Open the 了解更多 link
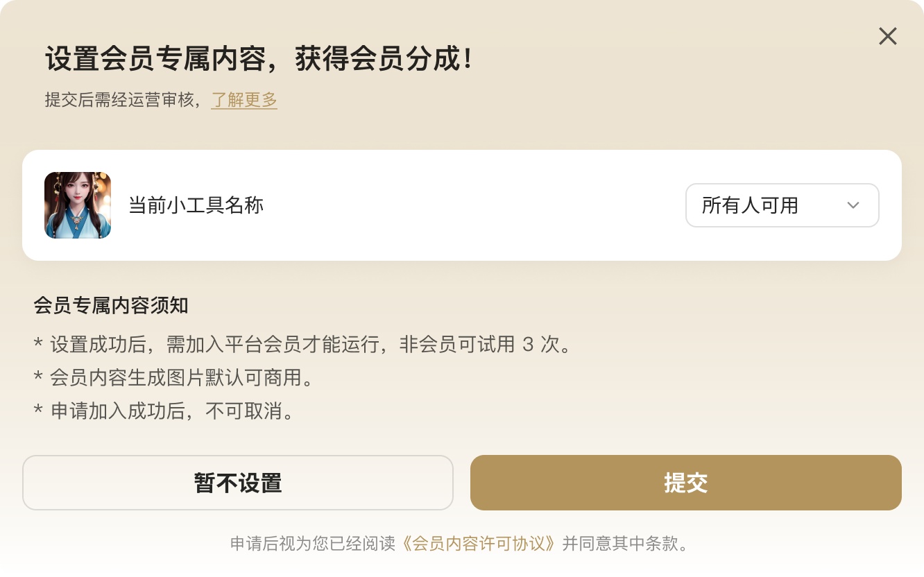The width and height of the screenshot is (924, 577). coord(244,100)
